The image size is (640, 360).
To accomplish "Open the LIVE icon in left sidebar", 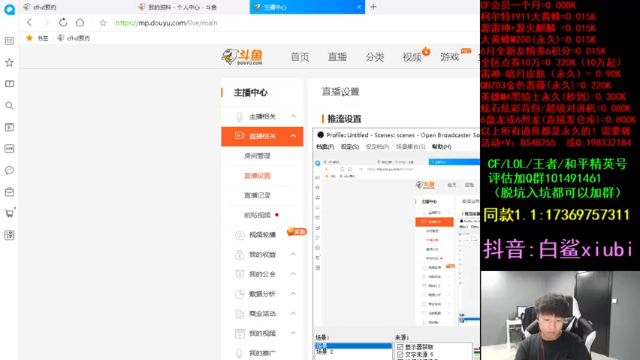I will coord(9,149).
